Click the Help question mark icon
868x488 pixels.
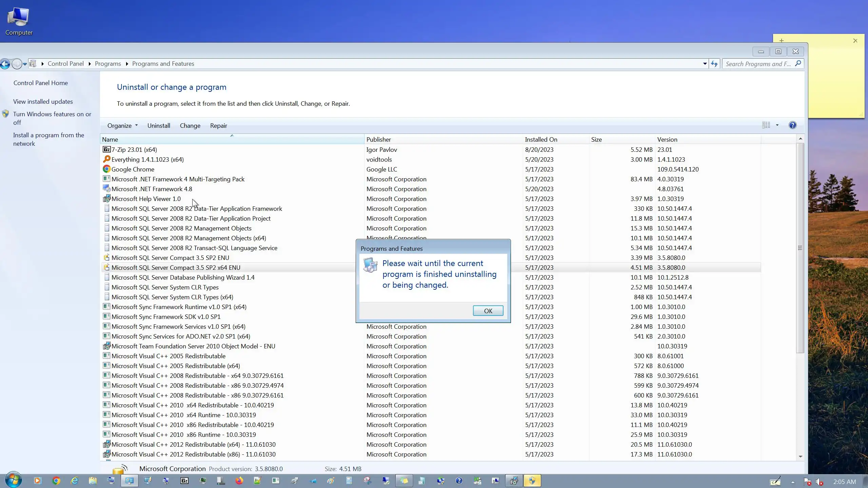pos(792,125)
